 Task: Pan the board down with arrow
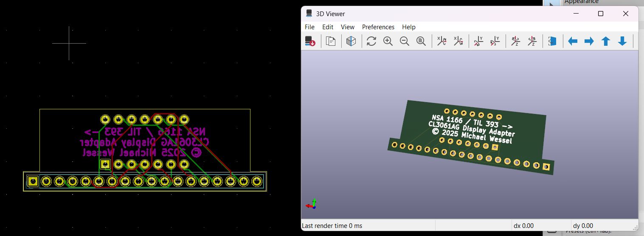pos(622,41)
